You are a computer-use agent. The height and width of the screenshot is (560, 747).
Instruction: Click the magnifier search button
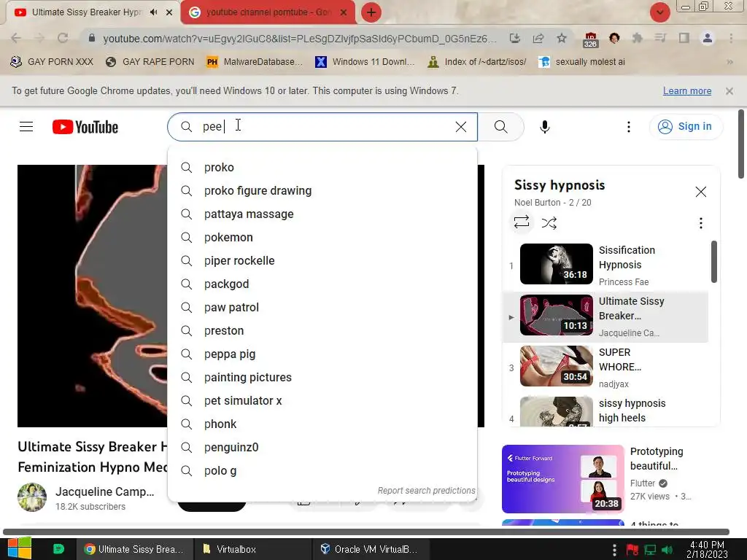tap(500, 127)
